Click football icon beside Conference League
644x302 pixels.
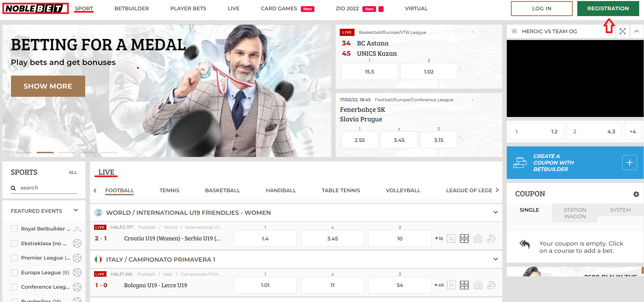(77, 287)
